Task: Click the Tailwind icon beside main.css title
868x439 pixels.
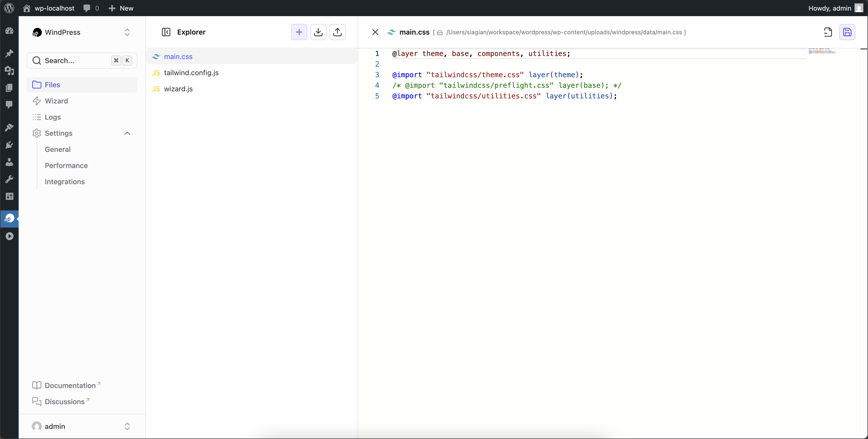Action: point(391,32)
